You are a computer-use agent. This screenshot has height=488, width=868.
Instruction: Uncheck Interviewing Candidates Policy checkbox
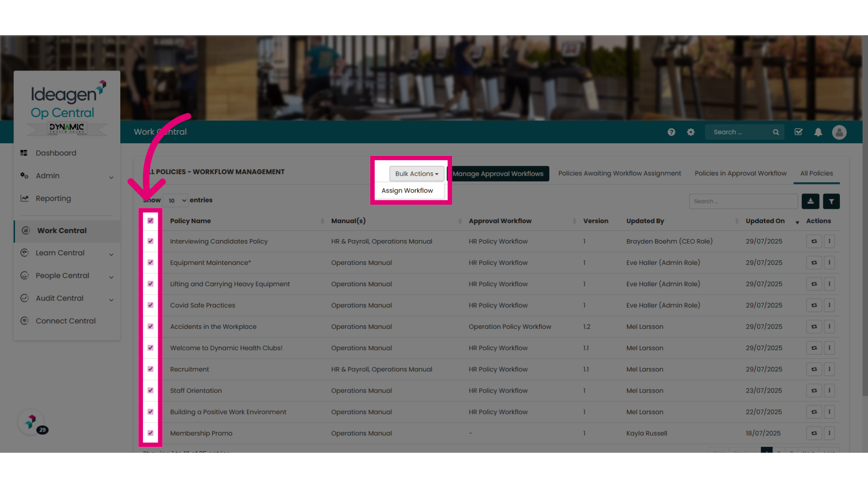pyautogui.click(x=151, y=241)
